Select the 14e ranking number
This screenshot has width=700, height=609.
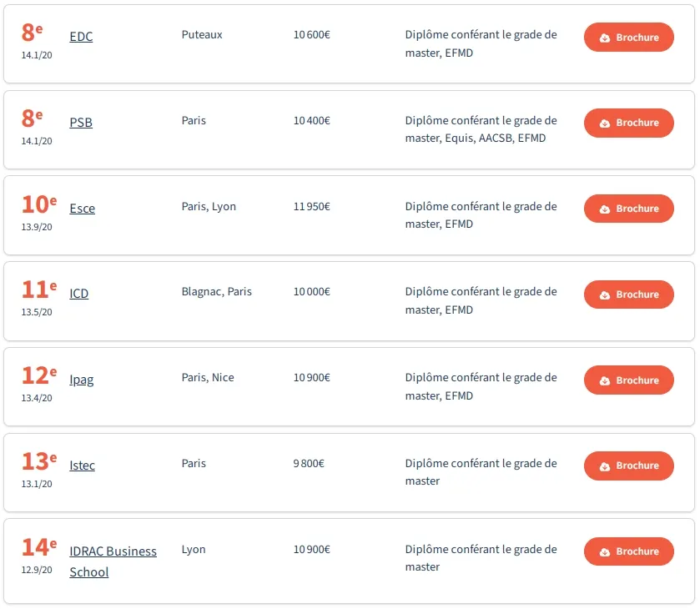click(x=39, y=547)
